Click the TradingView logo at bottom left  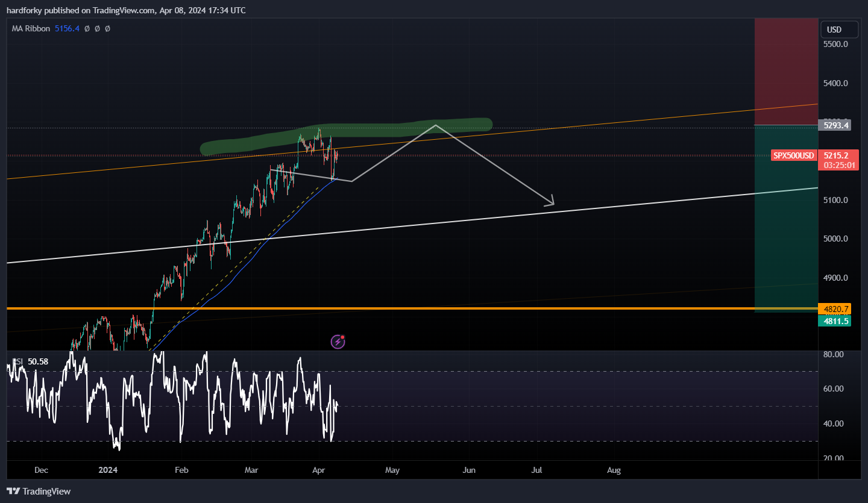[x=39, y=491]
